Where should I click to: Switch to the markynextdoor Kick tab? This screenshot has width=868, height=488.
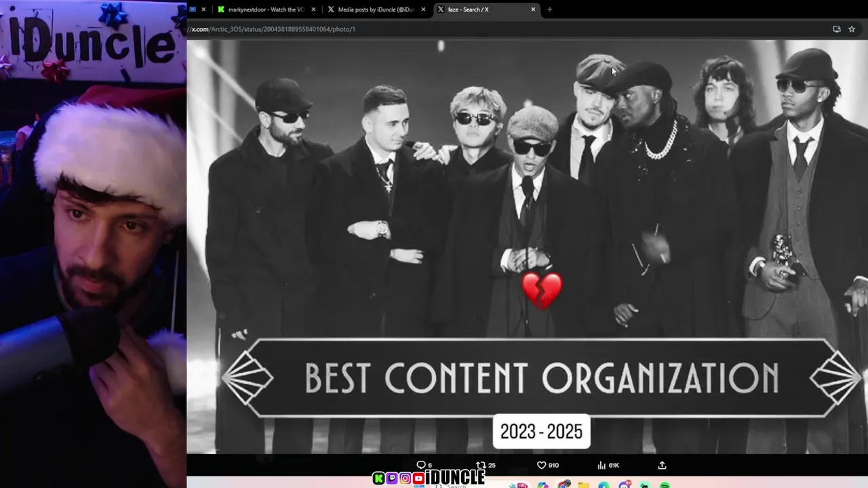267,9
